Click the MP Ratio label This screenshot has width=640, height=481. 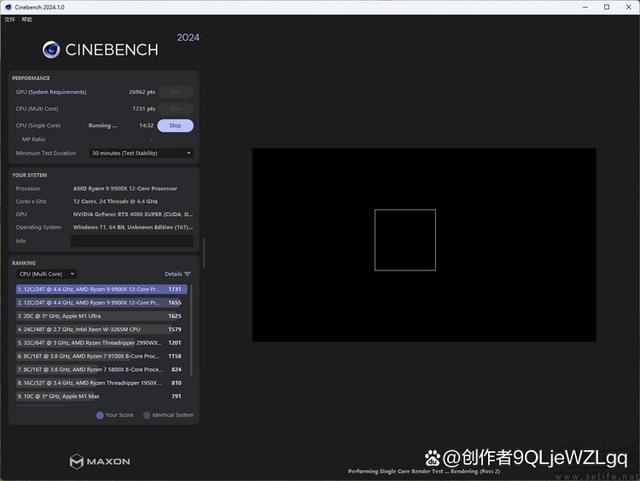click(33, 139)
